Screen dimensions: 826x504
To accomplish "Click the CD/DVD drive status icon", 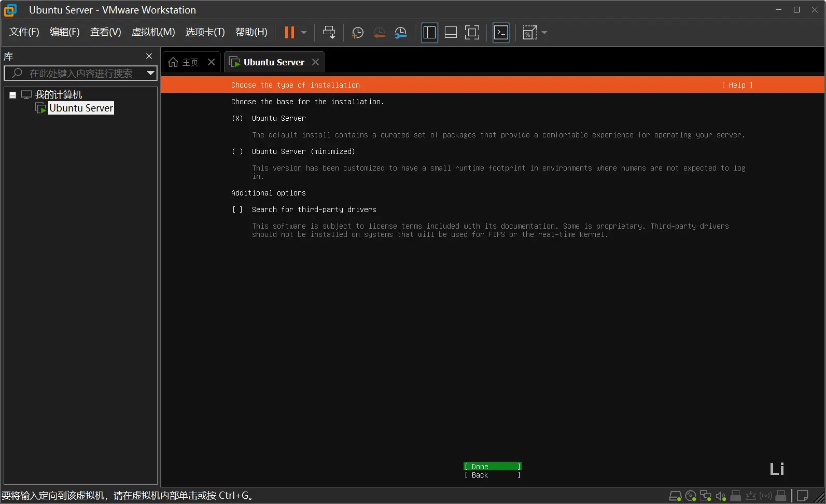I will pyautogui.click(x=691, y=496).
